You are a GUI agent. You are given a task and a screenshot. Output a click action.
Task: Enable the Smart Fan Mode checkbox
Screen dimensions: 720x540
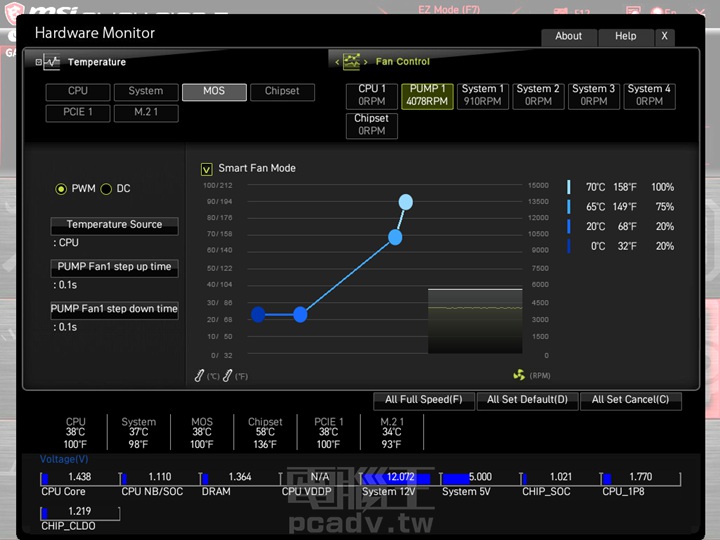click(207, 169)
